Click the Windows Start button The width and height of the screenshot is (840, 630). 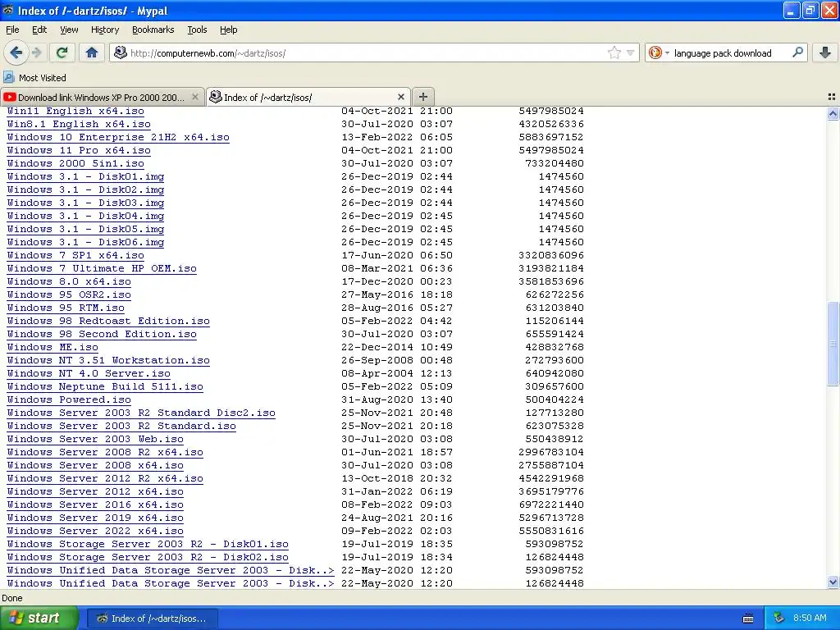[39, 618]
